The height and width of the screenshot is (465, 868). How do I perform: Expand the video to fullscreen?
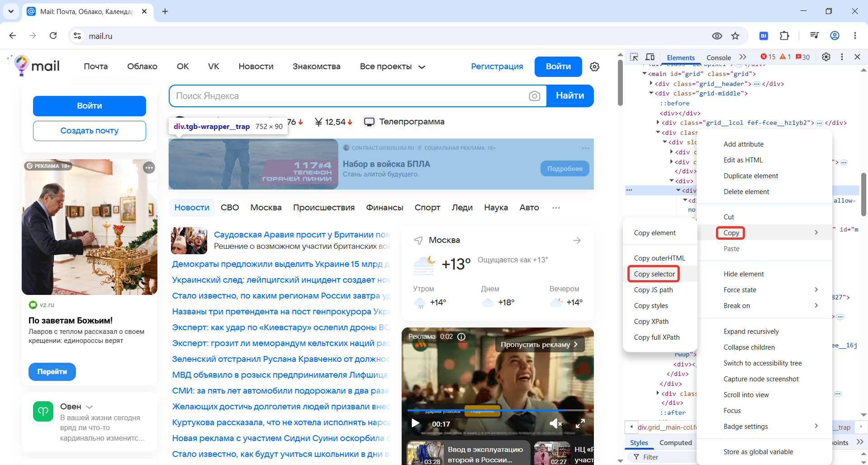pos(580,423)
